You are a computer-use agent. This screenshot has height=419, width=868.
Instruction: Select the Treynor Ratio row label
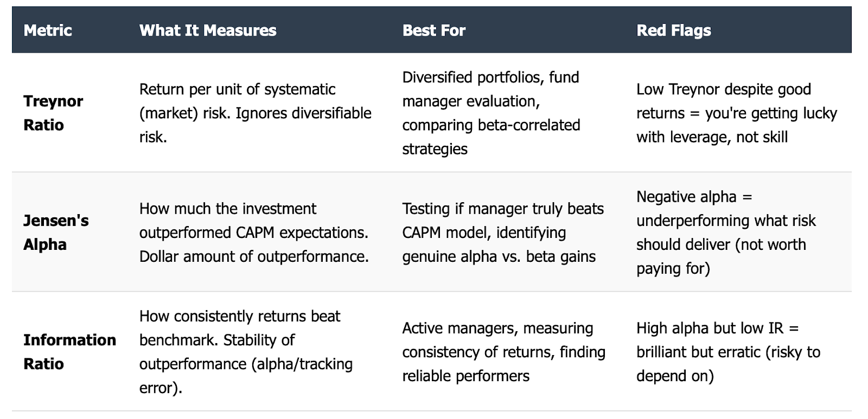53,113
